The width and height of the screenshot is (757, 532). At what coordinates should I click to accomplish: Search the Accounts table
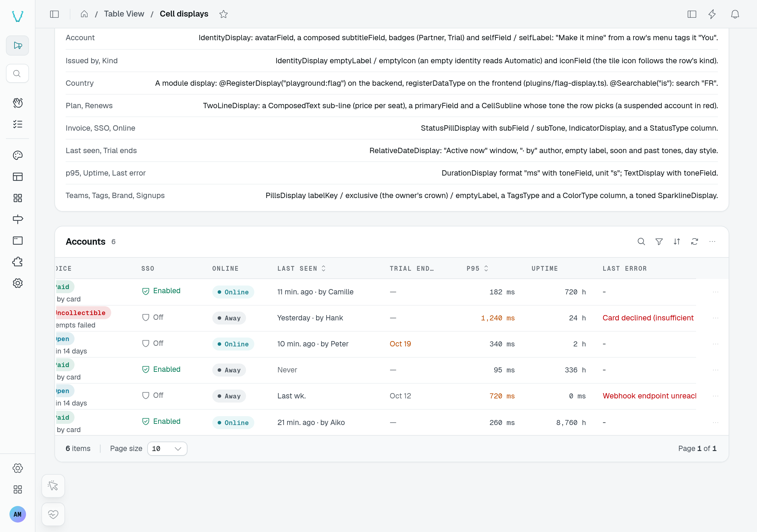641,241
